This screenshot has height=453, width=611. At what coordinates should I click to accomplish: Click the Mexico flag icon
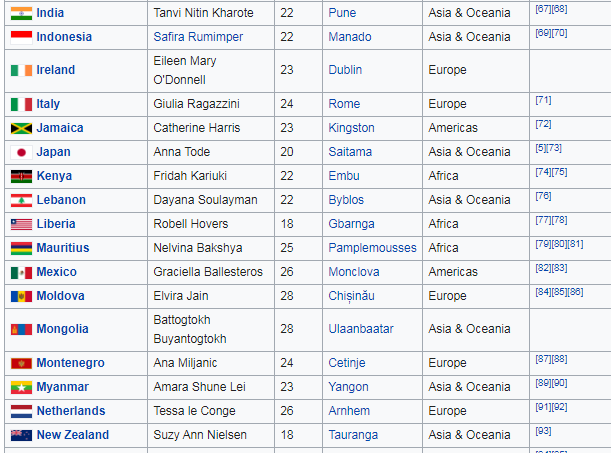21,272
